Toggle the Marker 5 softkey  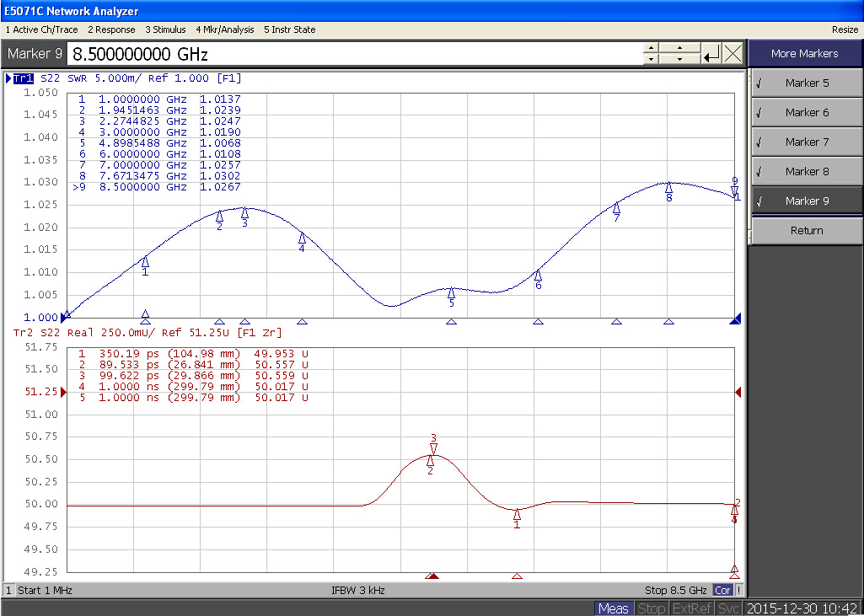807,83
